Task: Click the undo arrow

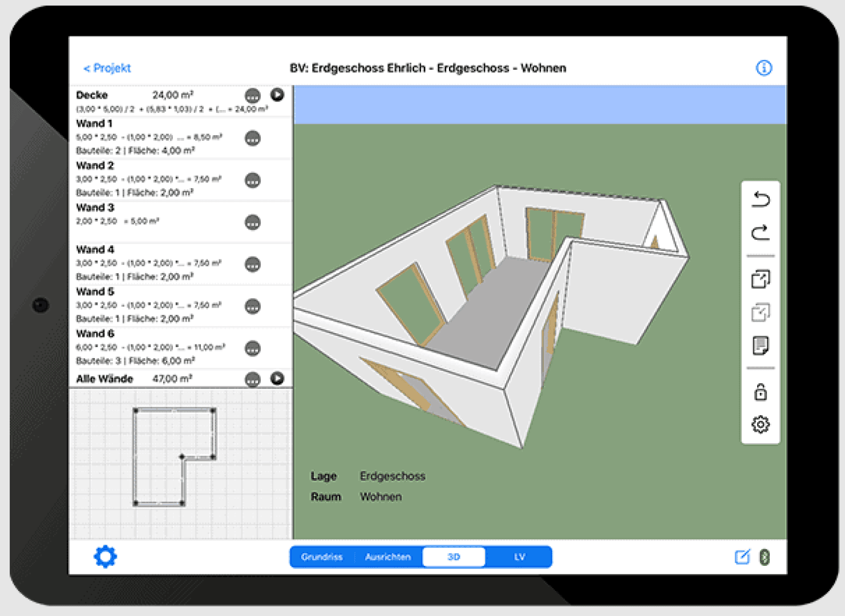Action: (761, 200)
